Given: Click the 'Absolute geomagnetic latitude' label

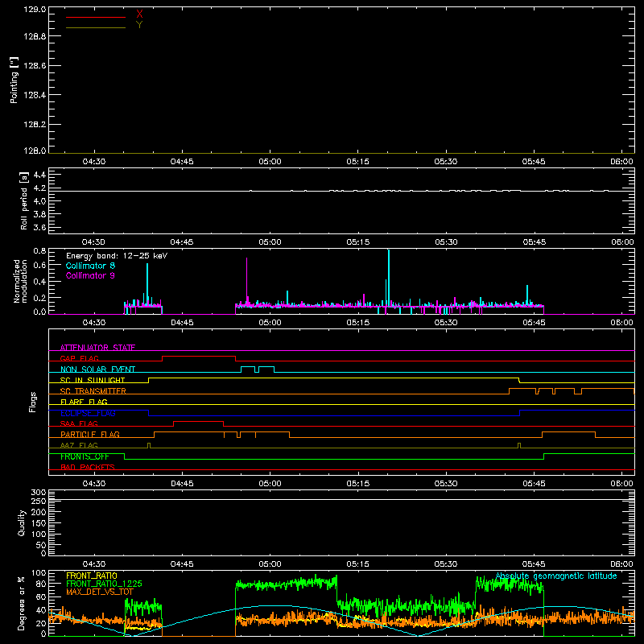Looking at the screenshot, I should pyautogui.click(x=556, y=576).
